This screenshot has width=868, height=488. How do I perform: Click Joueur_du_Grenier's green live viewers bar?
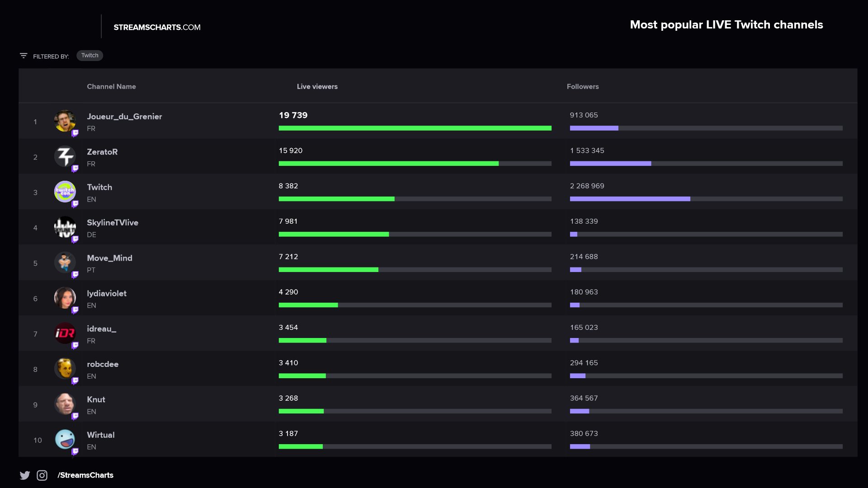[x=415, y=128]
